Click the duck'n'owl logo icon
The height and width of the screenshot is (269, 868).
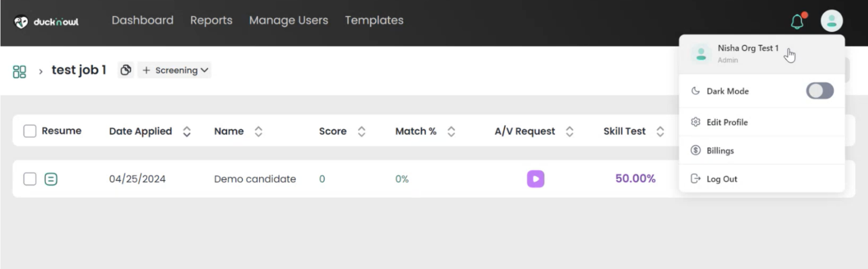click(21, 21)
